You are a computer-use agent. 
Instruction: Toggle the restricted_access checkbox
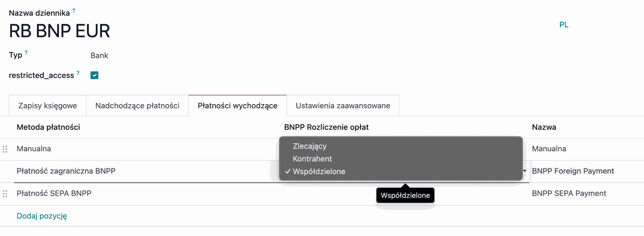pos(95,75)
